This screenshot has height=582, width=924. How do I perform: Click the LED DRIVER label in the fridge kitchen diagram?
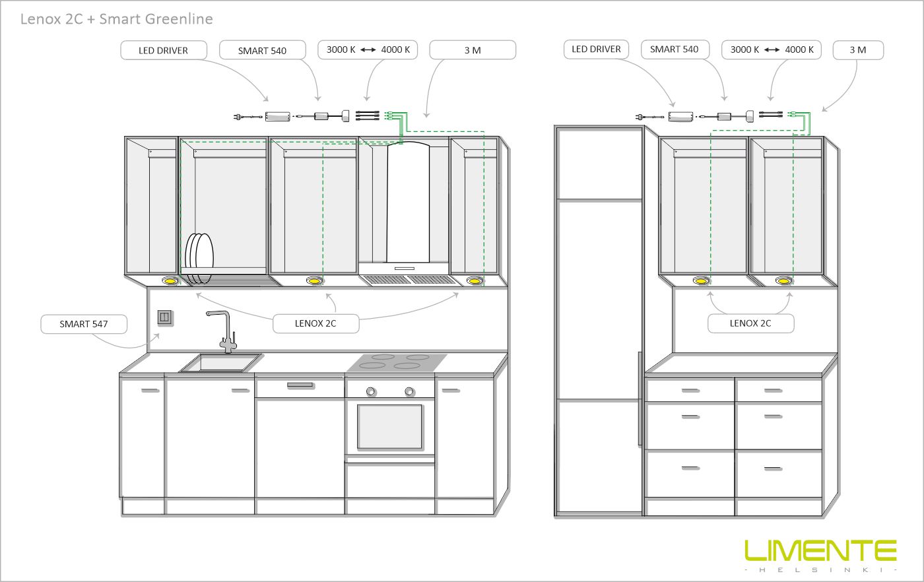point(597,49)
